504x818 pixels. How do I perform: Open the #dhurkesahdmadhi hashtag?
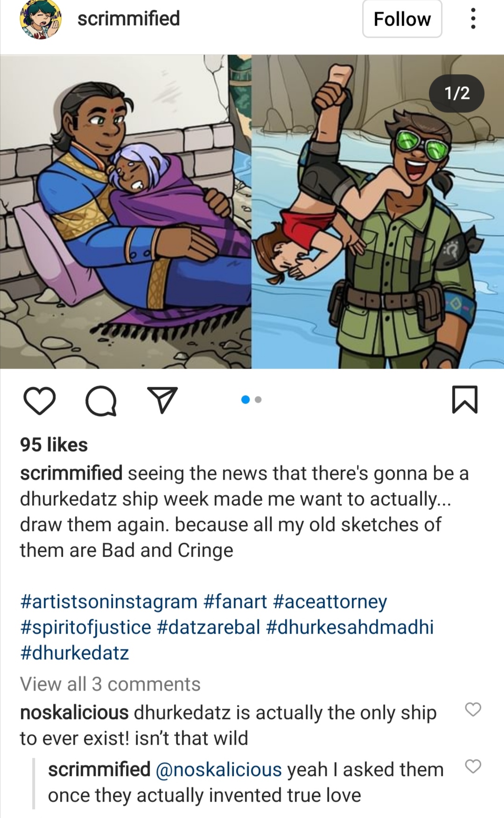[x=350, y=627]
